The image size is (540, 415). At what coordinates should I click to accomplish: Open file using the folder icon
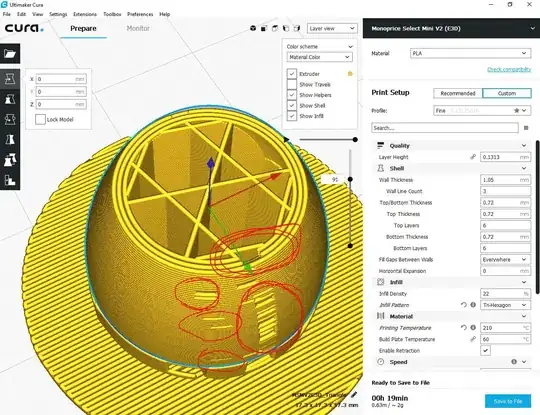tap(10, 53)
